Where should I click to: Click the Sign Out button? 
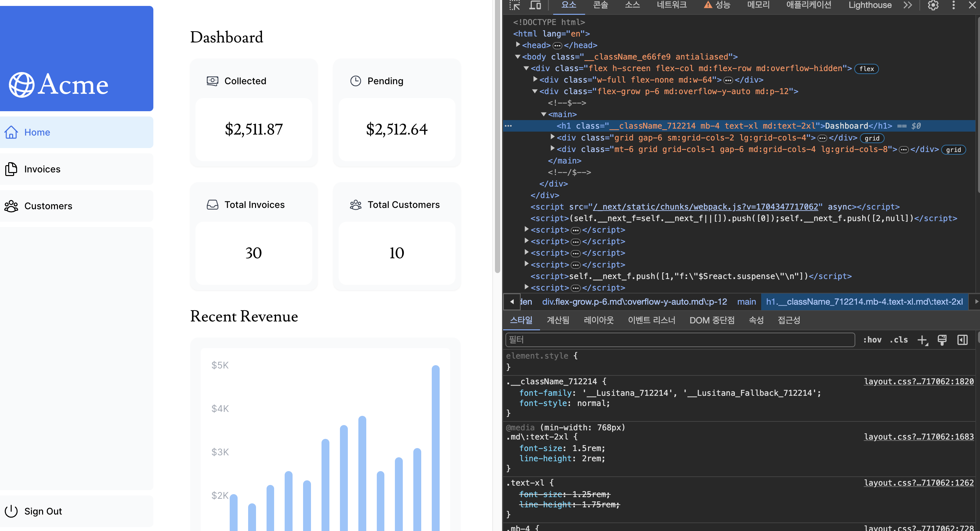point(76,511)
